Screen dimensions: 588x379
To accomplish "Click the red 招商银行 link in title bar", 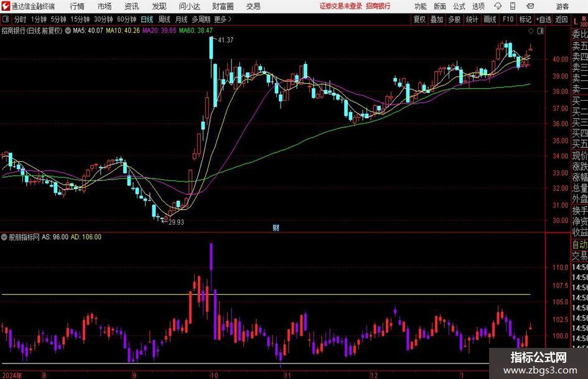I will point(378,6).
